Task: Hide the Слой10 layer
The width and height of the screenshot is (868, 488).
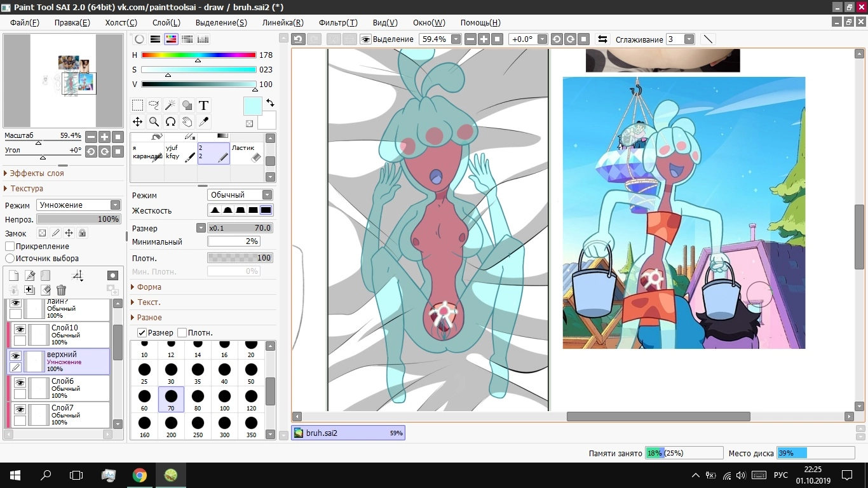Action: (x=20, y=329)
